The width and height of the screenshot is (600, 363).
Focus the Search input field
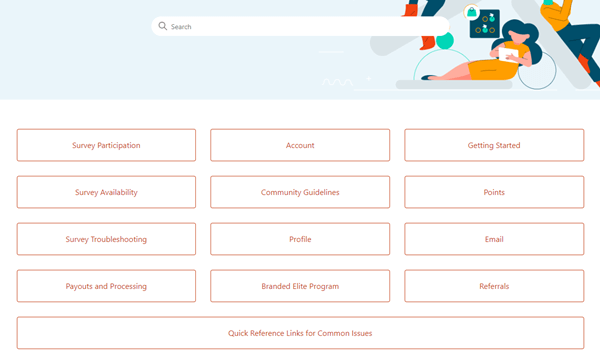tap(300, 26)
